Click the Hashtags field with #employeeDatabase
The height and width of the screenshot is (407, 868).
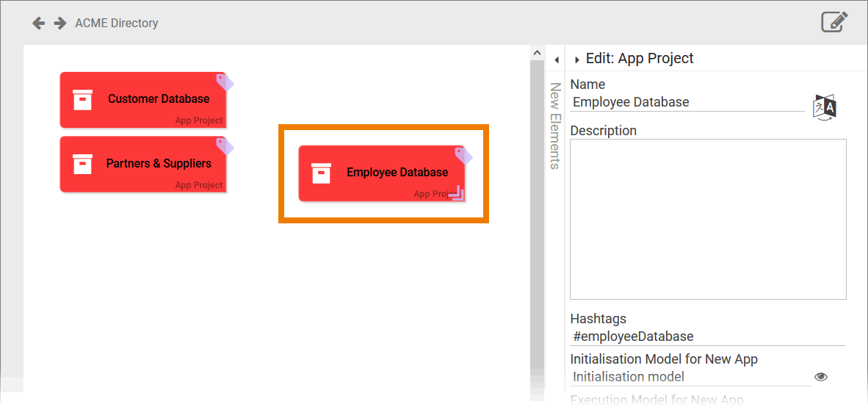click(x=706, y=336)
